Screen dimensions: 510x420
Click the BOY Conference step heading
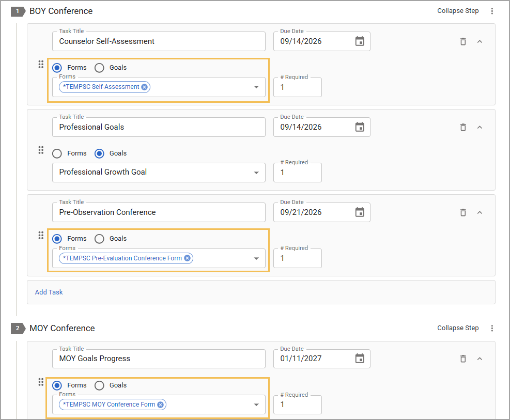[61, 11]
